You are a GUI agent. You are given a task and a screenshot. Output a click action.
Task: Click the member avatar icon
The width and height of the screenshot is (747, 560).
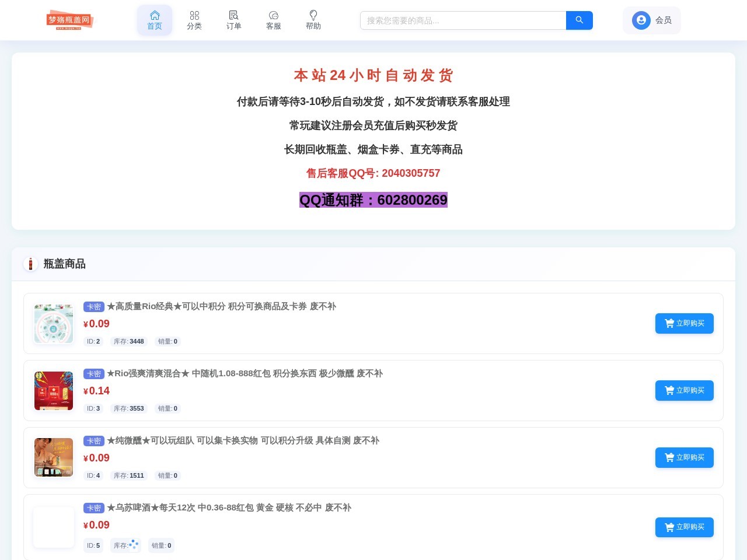pos(641,20)
